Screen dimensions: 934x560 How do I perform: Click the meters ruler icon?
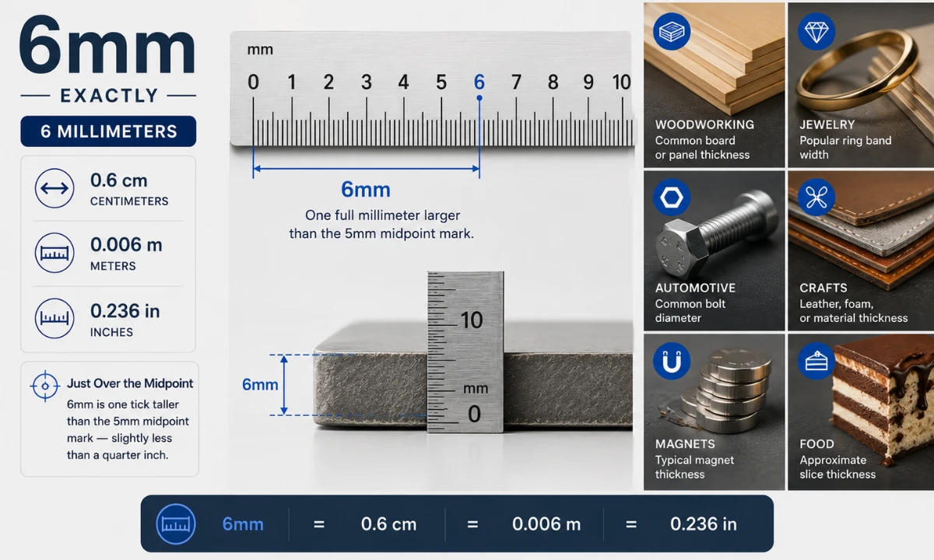point(54,253)
